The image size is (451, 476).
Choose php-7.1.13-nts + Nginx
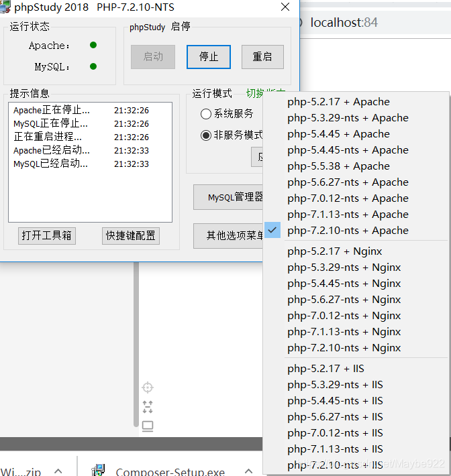(x=356, y=332)
